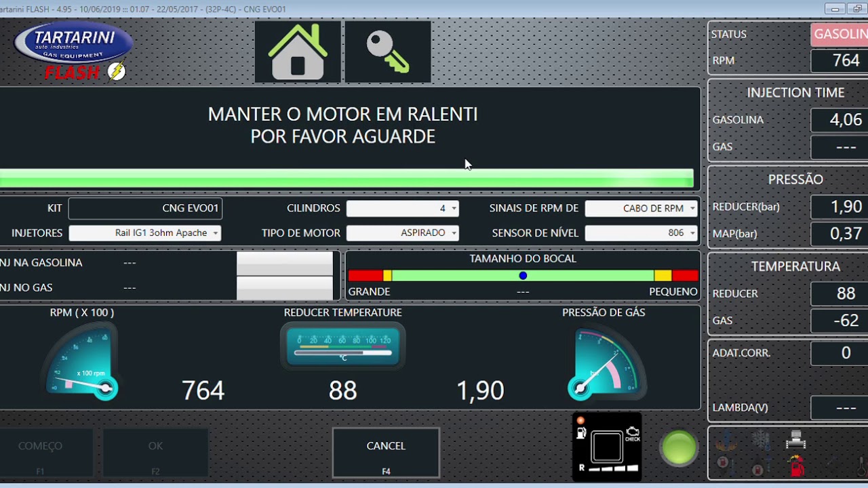
Task: Click the blue dot on nozzle size bar
Action: tap(523, 275)
